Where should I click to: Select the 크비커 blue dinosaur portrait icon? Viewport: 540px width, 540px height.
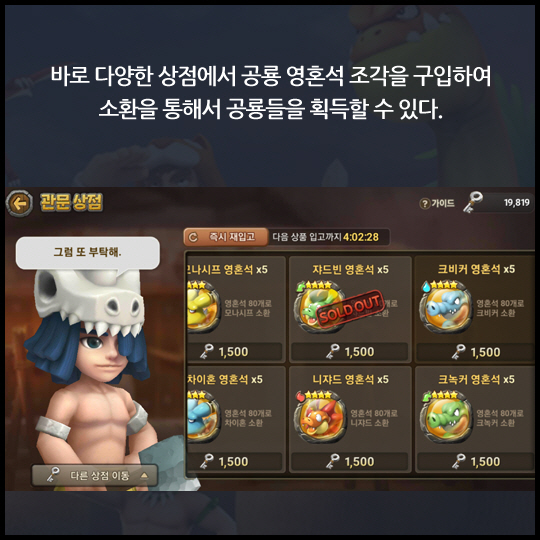coord(446,310)
